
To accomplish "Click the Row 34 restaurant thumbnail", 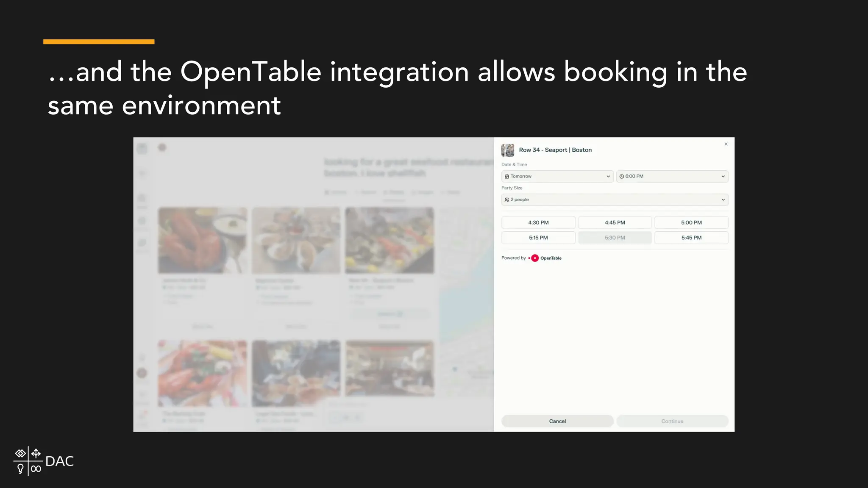I will [x=508, y=150].
